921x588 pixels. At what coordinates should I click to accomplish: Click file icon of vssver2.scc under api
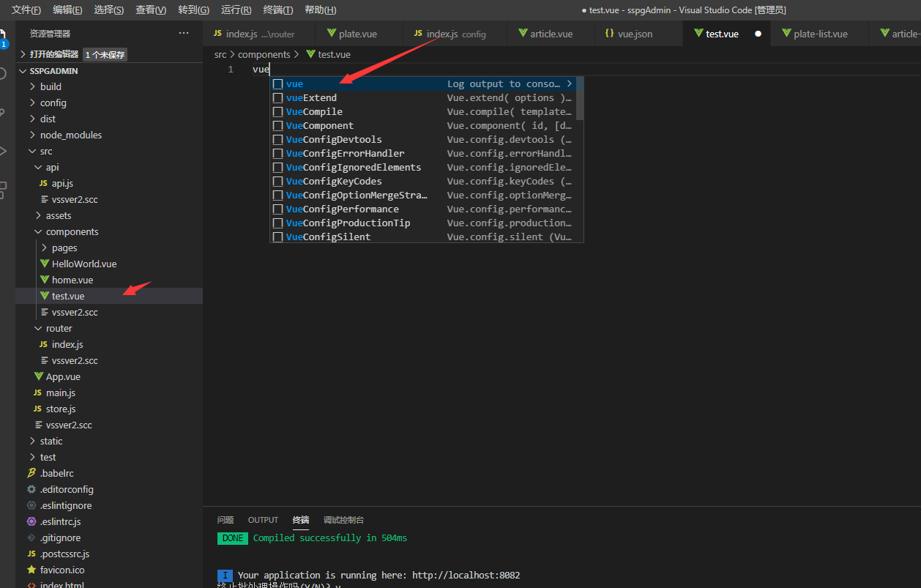45,199
